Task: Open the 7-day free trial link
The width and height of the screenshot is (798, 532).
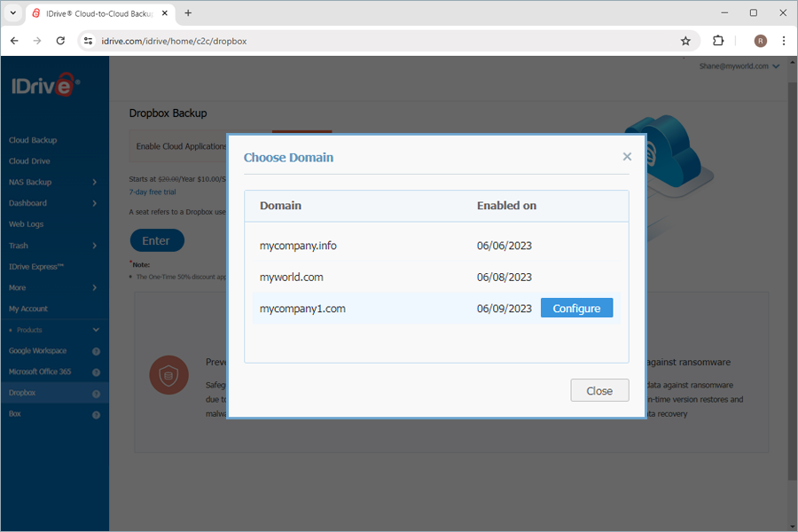Action: (153, 192)
